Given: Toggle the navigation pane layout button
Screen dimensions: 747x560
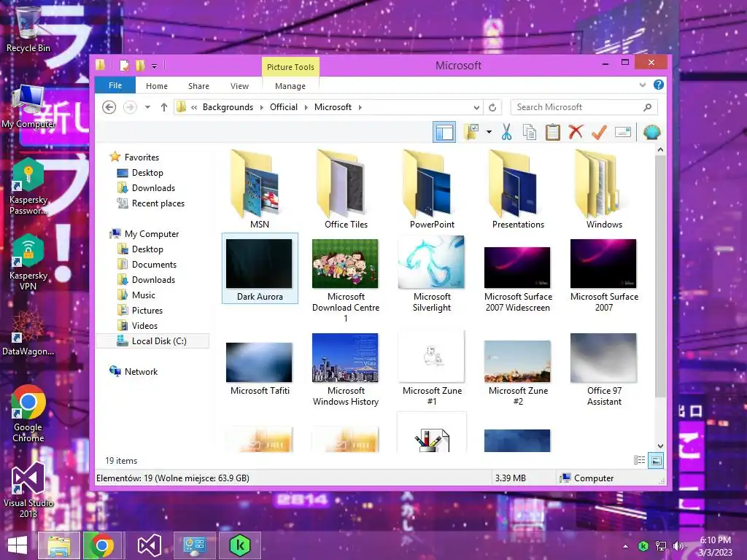Looking at the screenshot, I should [444, 132].
